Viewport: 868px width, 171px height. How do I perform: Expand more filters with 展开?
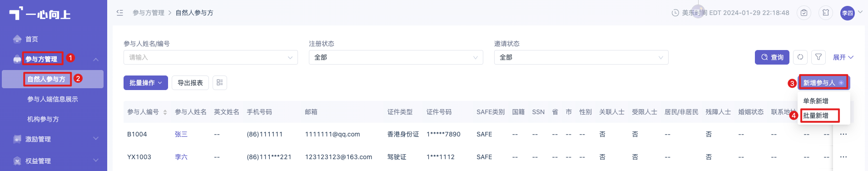tap(843, 57)
